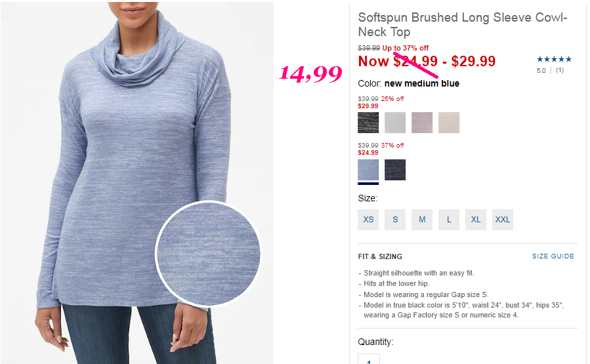Image resolution: width=590 pixels, height=364 pixels.
Task: Click the five-star rating icons
Action: pyautogui.click(x=554, y=59)
